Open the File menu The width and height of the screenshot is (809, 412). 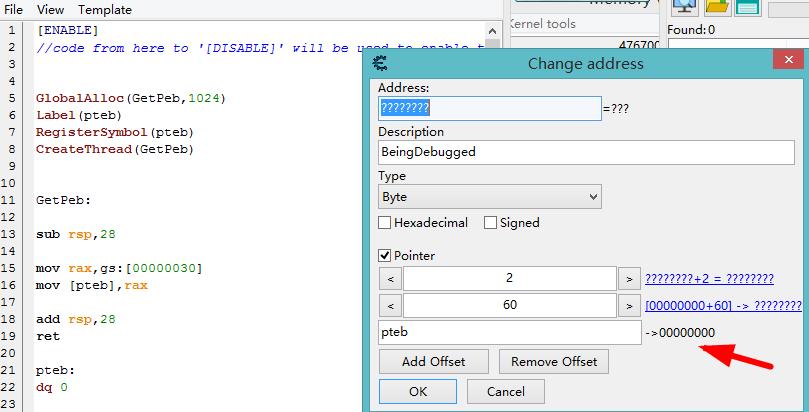(x=14, y=10)
